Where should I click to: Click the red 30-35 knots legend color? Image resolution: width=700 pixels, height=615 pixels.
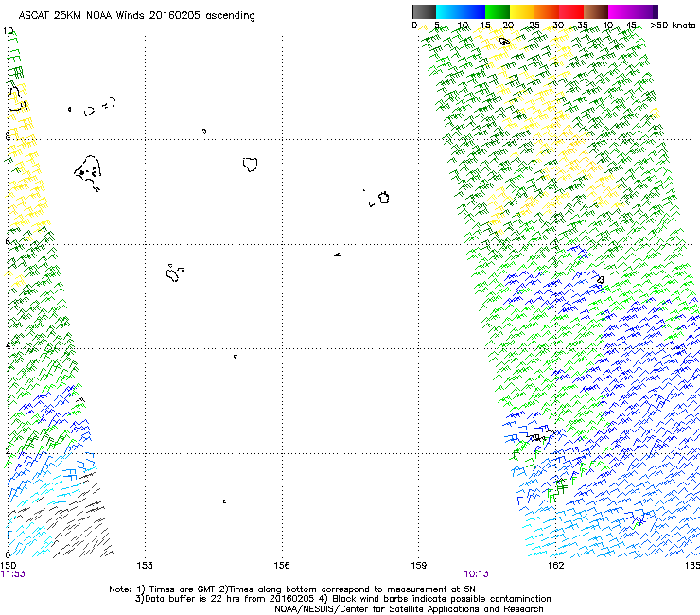pyautogui.click(x=571, y=11)
